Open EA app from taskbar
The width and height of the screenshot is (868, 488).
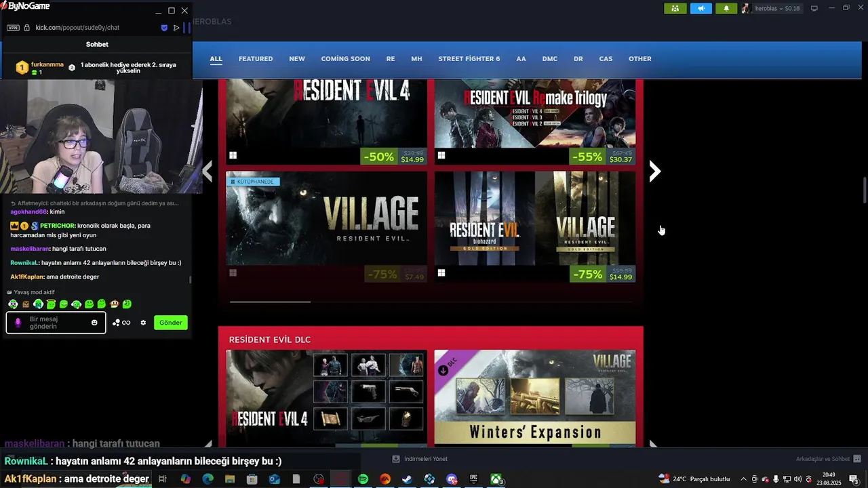(385, 479)
